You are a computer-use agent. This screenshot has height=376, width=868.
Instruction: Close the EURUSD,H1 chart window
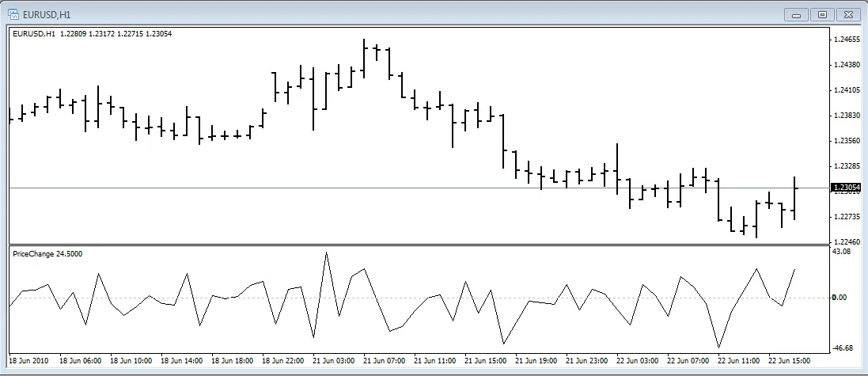point(849,14)
